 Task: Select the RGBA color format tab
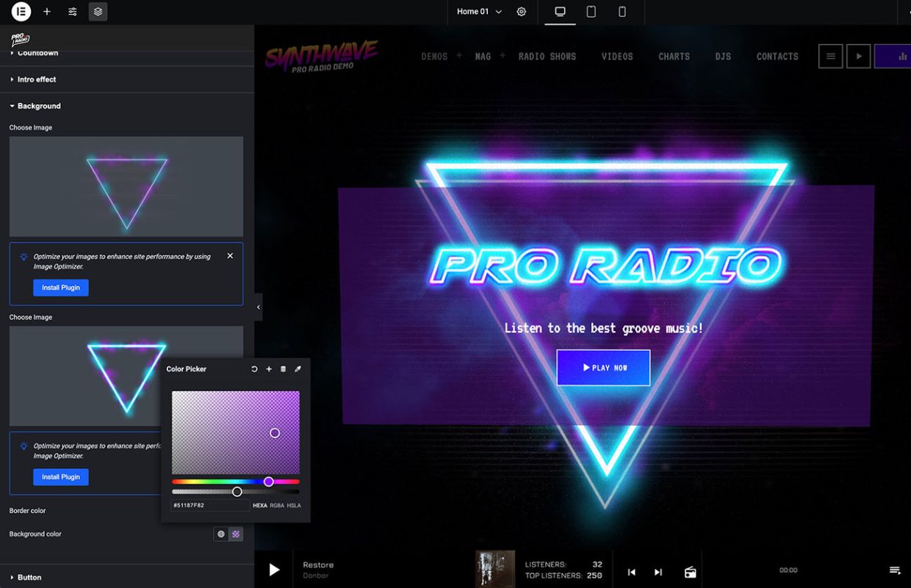(277, 506)
